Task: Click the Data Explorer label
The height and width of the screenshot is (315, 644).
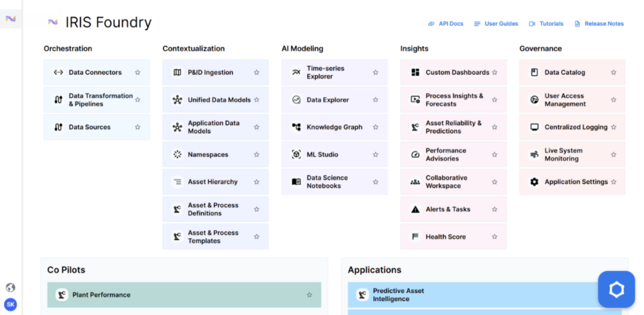Action: 328,100
